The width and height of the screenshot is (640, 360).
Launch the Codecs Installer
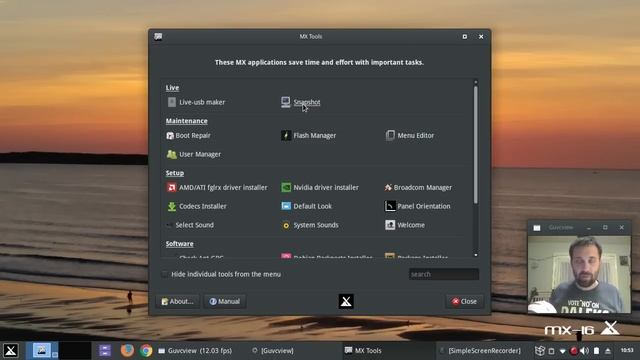(197, 207)
